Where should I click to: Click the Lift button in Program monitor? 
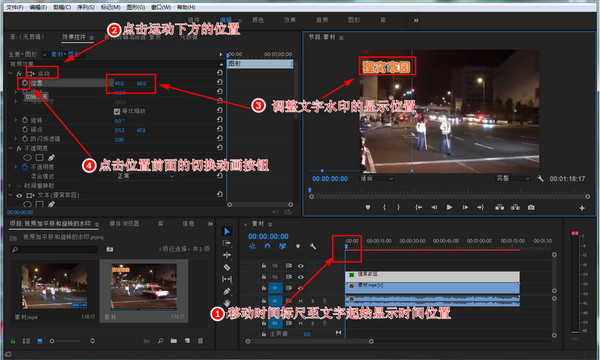499,207
